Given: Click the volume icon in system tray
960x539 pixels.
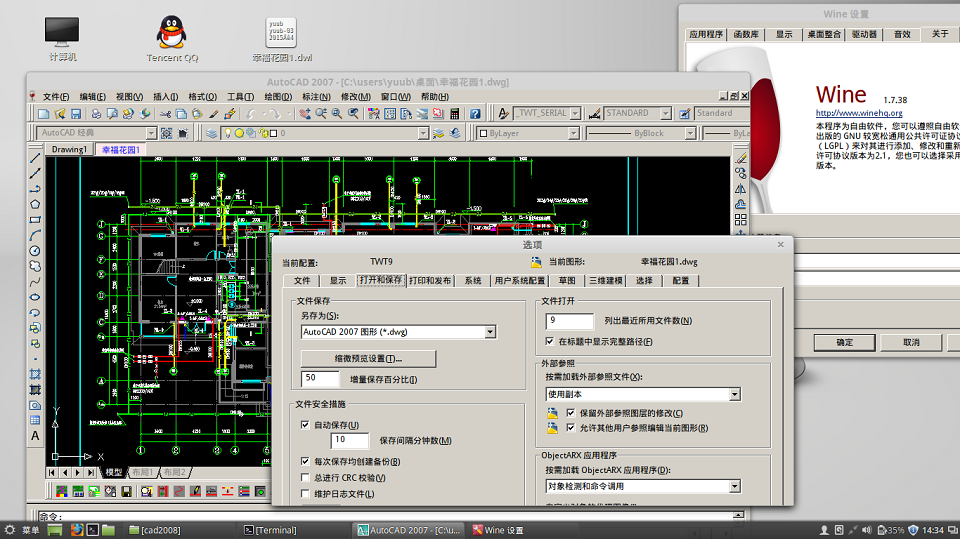Looking at the screenshot, I should 866,530.
